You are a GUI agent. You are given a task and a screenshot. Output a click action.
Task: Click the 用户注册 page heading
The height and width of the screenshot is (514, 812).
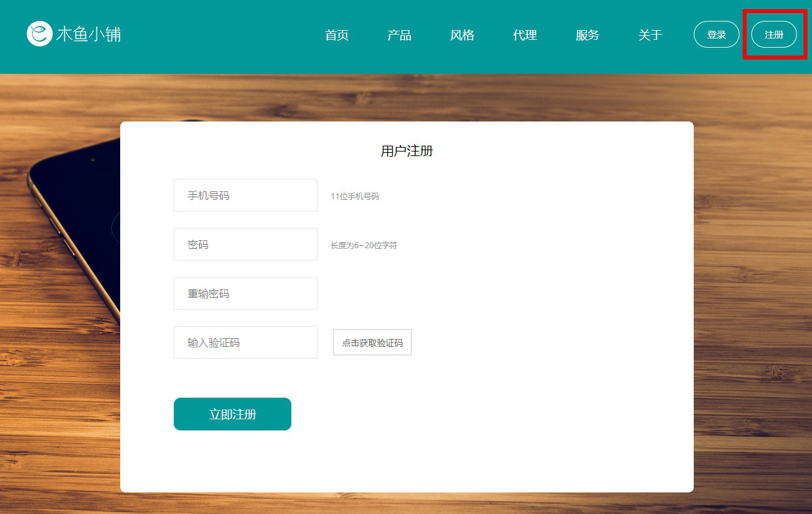406,151
